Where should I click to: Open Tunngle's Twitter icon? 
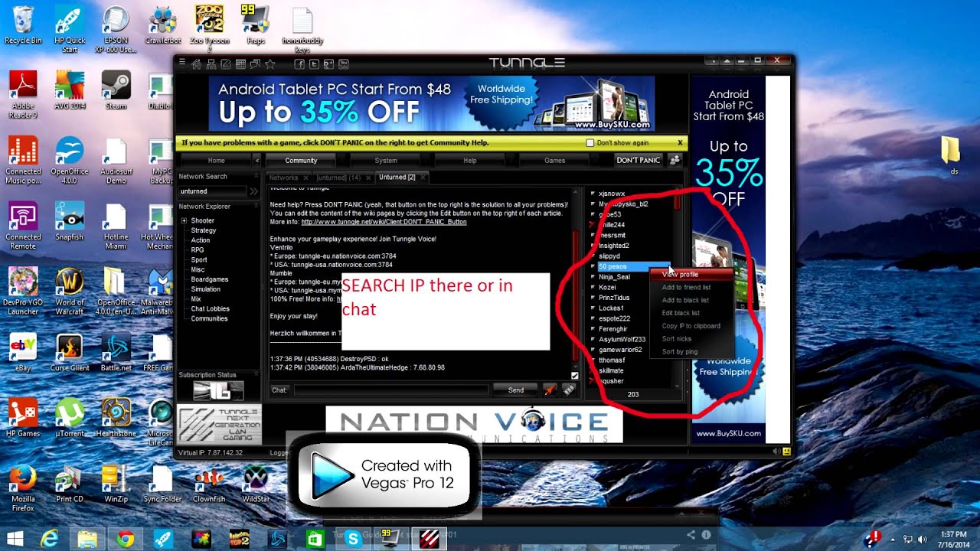pyautogui.click(x=314, y=64)
